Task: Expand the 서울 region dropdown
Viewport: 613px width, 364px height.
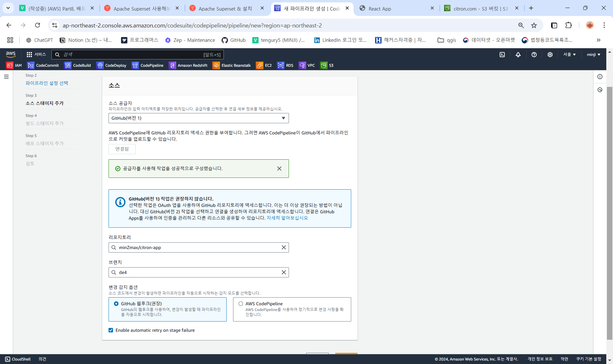Action: (569, 55)
